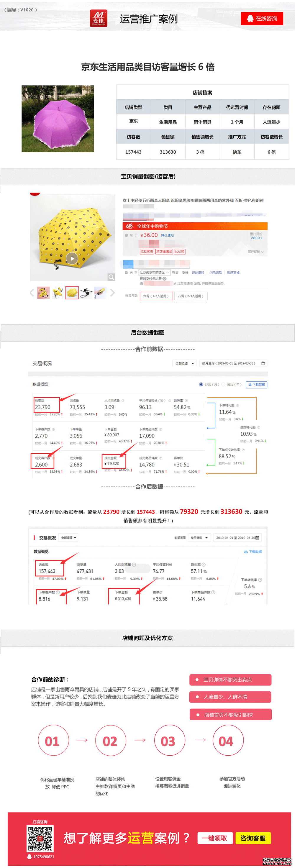Click the step 01 circle
Screen dimensions: 295x868
(53, 740)
